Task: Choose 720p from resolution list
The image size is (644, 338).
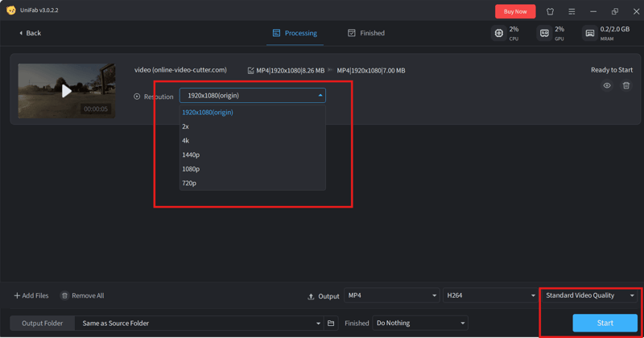Action: tap(189, 183)
